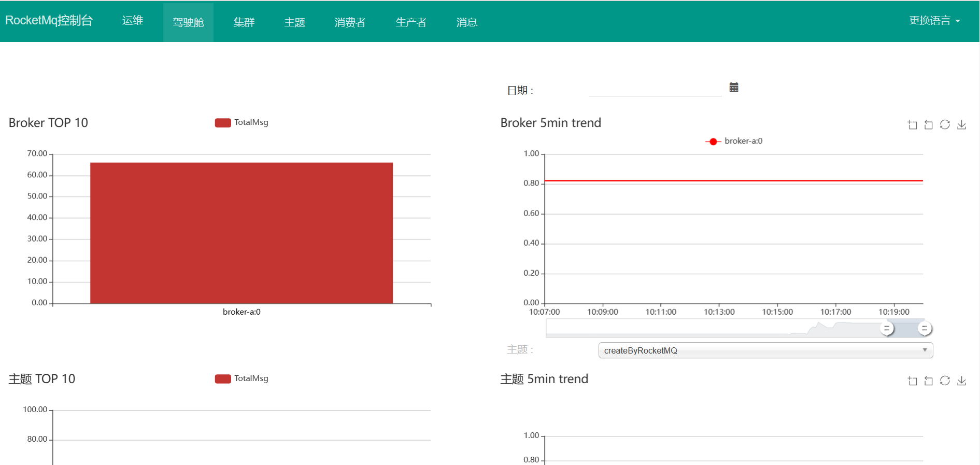Toggle broker-a:0 legend series visibility
This screenshot has height=465, width=980.
point(734,141)
